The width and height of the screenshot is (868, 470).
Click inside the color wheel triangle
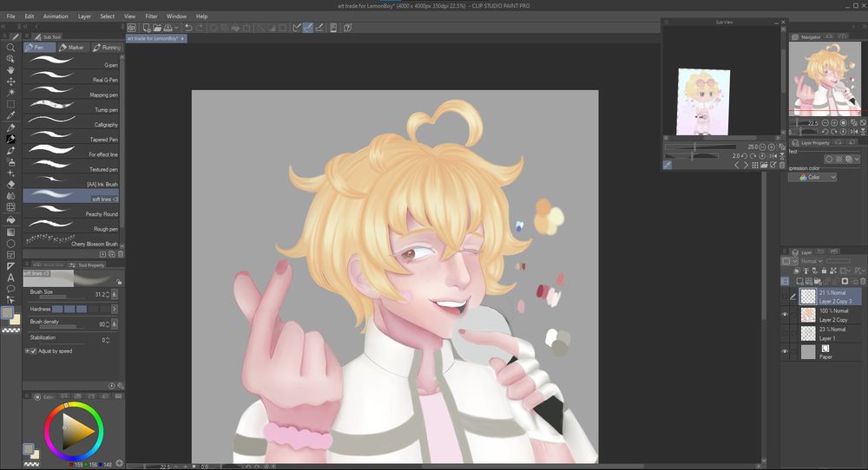tap(76, 433)
